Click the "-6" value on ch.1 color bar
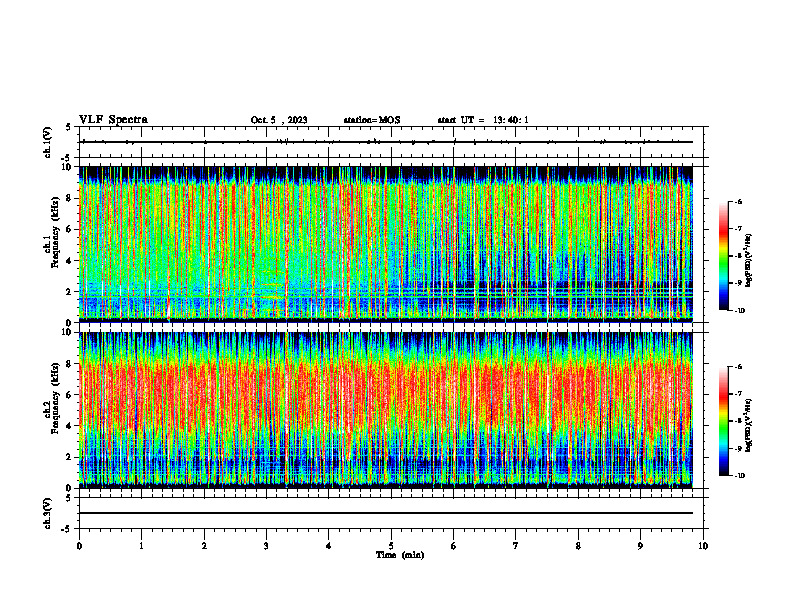The height and width of the screenshot is (612, 792). point(737,201)
